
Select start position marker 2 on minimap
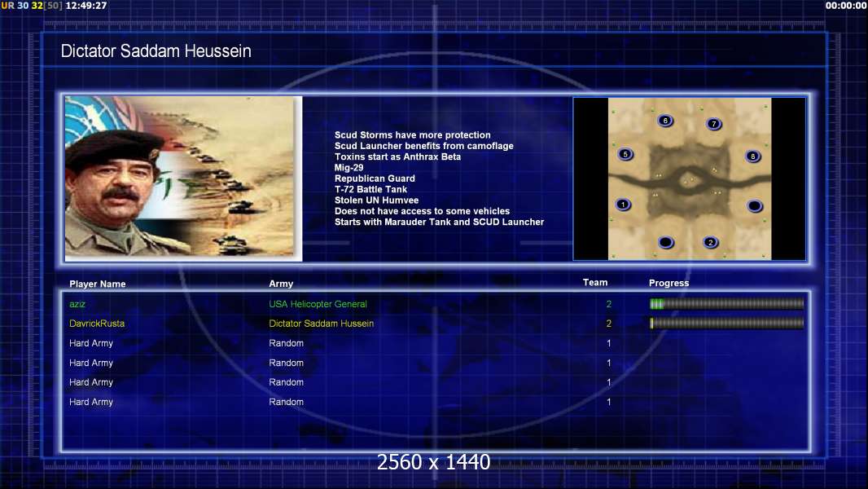[711, 243]
